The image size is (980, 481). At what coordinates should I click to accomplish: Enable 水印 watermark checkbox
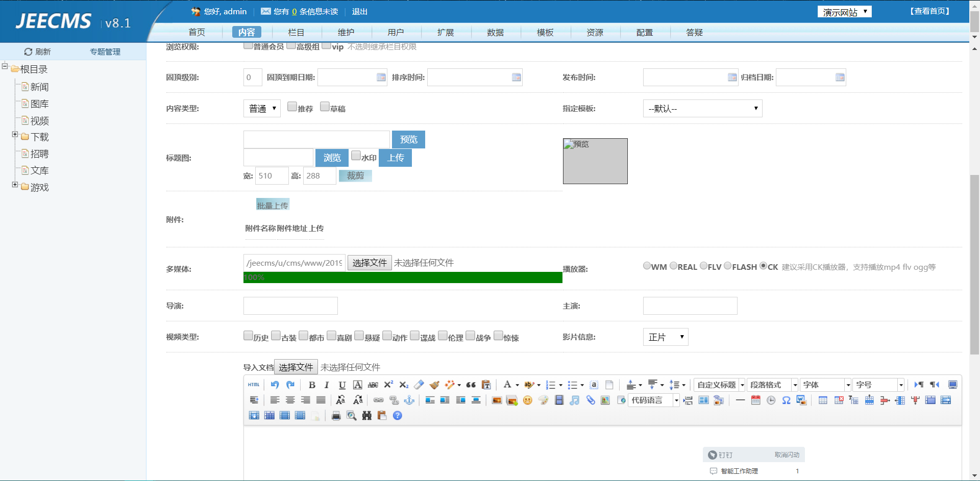click(356, 156)
